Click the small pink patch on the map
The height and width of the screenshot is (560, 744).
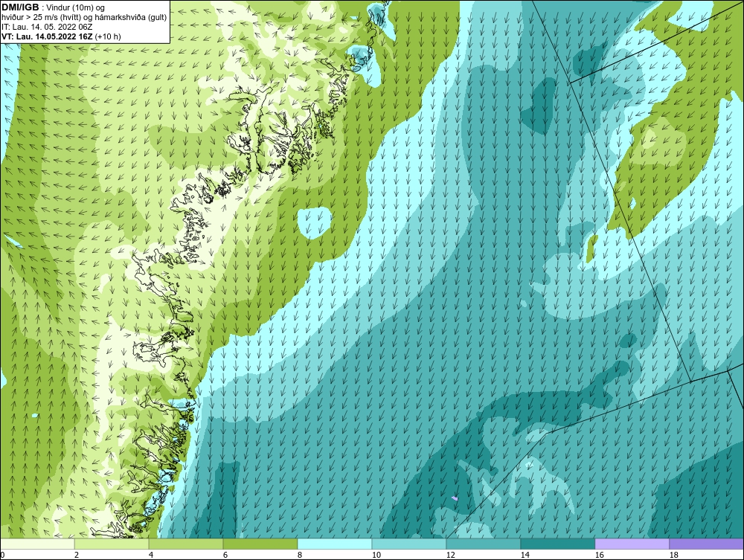(x=455, y=498)
